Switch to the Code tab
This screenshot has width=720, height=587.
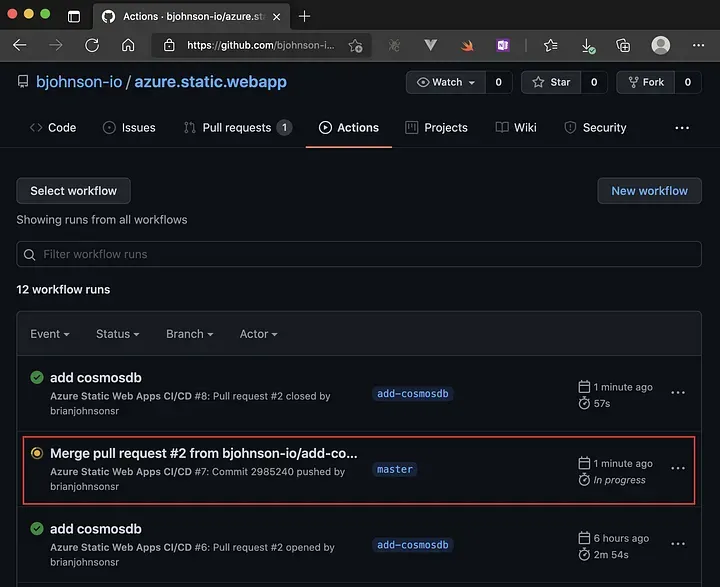pos(53,128)
